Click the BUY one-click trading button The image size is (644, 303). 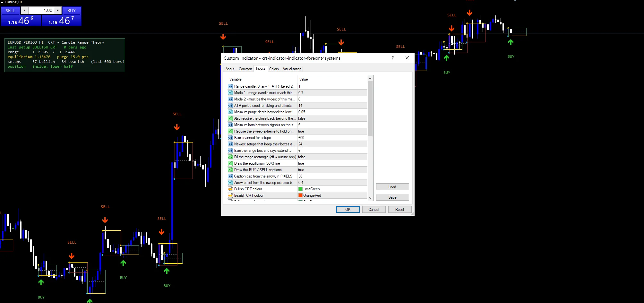coord(72,11)
